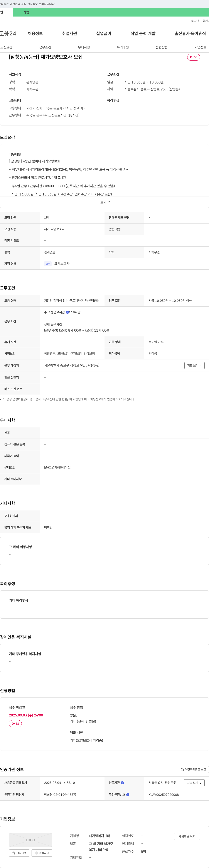
Task: Open help icon next to 구인인증번호 label
Action: tap(128, 795)
